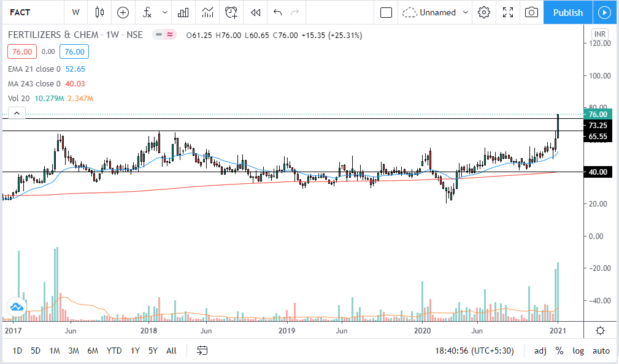619x364 pixels.
Task: Open the fx indicators dialog
Action: pos(147,13)
